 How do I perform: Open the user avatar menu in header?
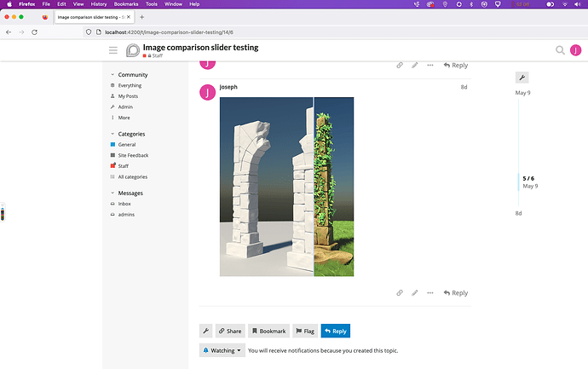tap(575, 50)
